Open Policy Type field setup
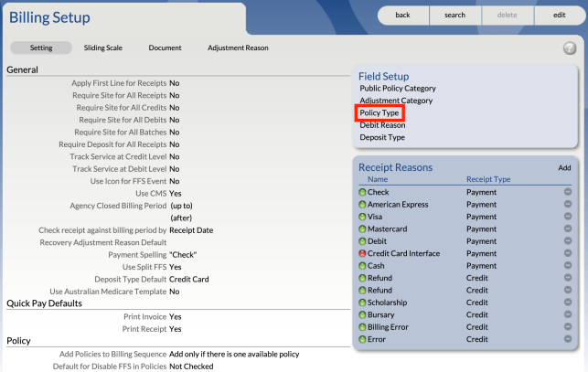 click(380, 112)
